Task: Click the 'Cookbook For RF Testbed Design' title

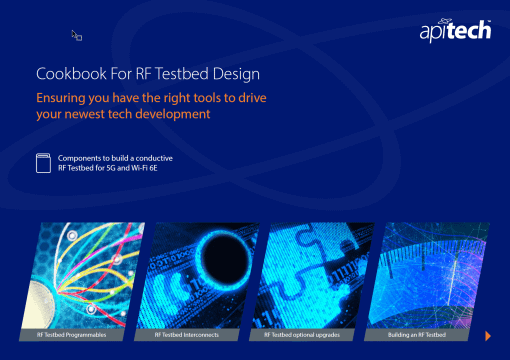Action: [148, 74]
